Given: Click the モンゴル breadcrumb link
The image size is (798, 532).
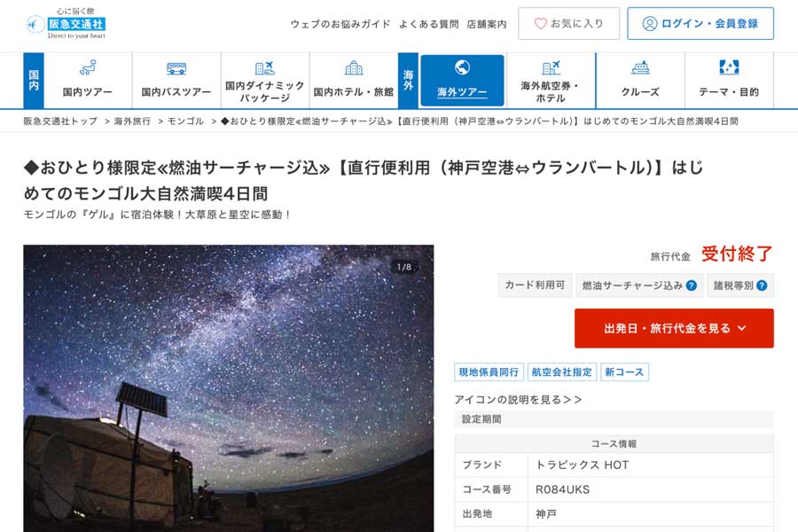Looking at the screenshot, I should coord(185,121).
